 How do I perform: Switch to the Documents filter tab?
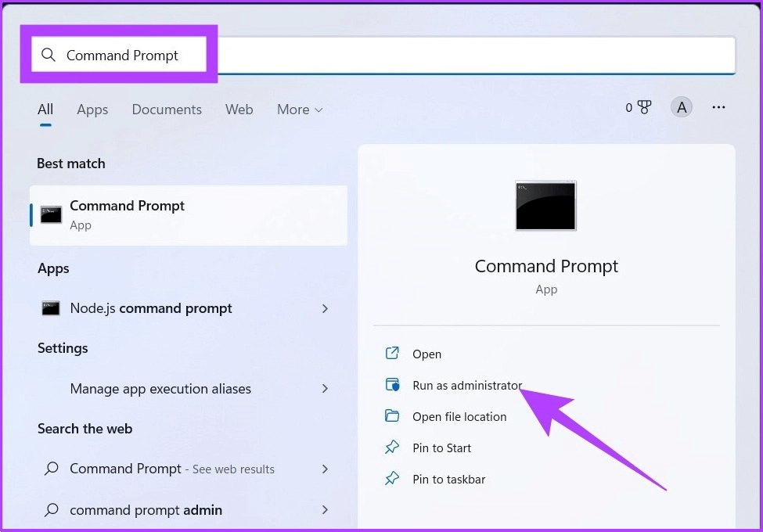[x=167, y=110]
